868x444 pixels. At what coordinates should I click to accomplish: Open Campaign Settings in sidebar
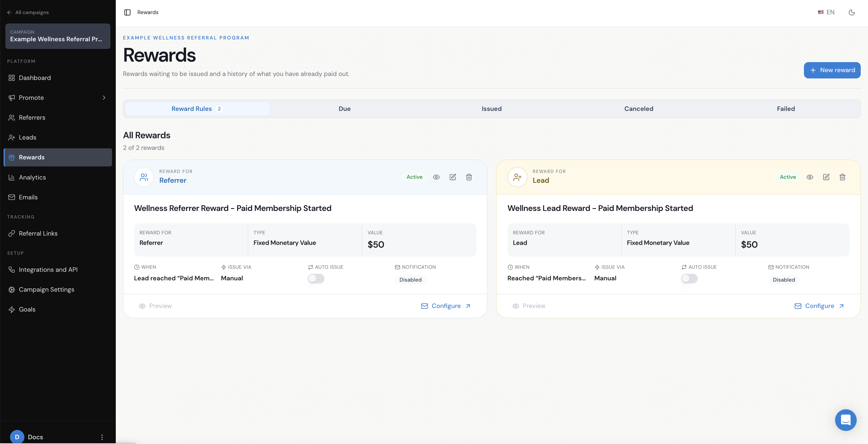(x=58, y=289)
